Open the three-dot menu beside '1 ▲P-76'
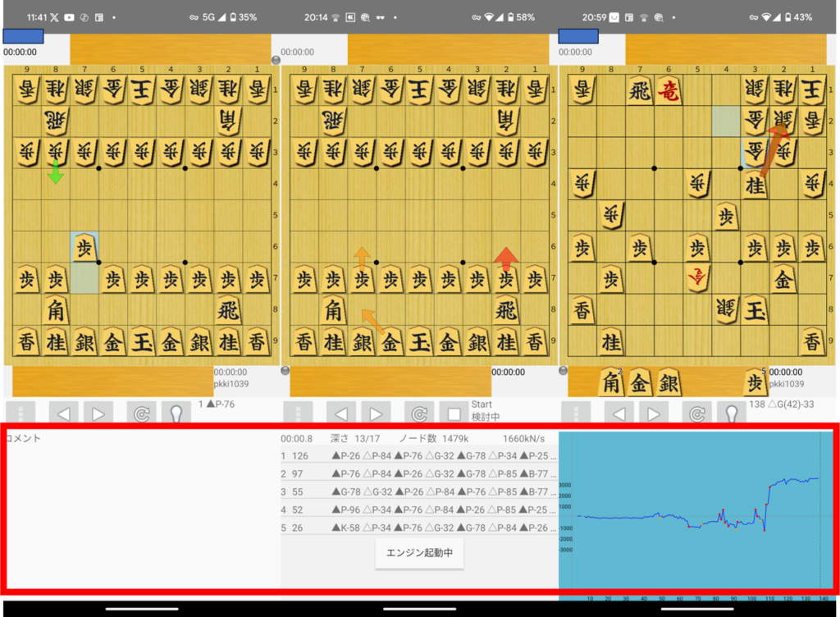 (x=20, y=414)
